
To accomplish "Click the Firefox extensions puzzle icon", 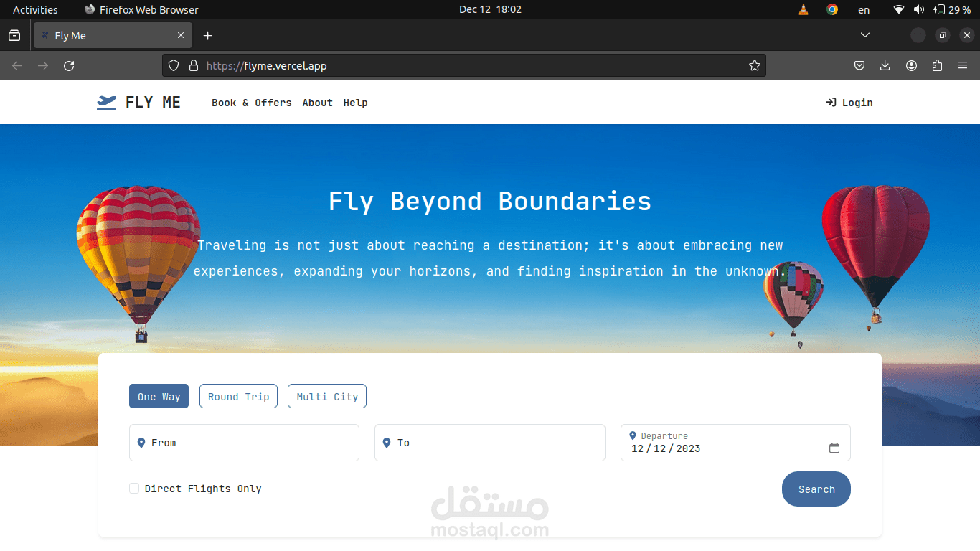I will point(937,65).
